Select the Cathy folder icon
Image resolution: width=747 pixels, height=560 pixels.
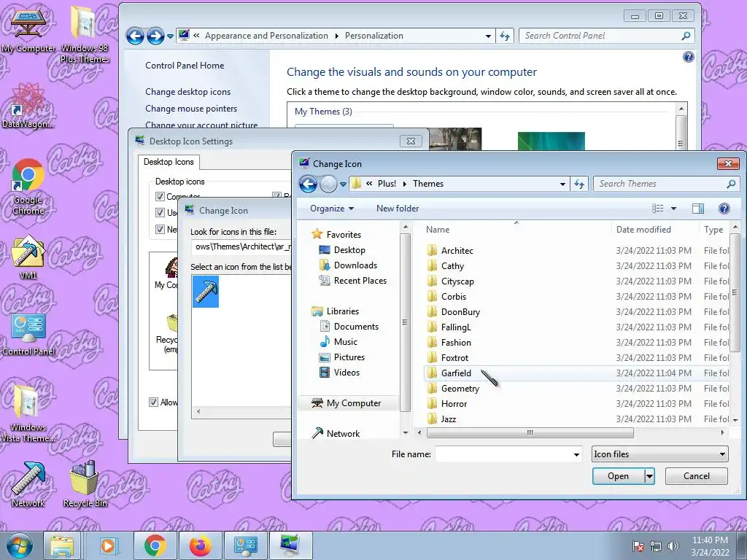coord(432,265)
